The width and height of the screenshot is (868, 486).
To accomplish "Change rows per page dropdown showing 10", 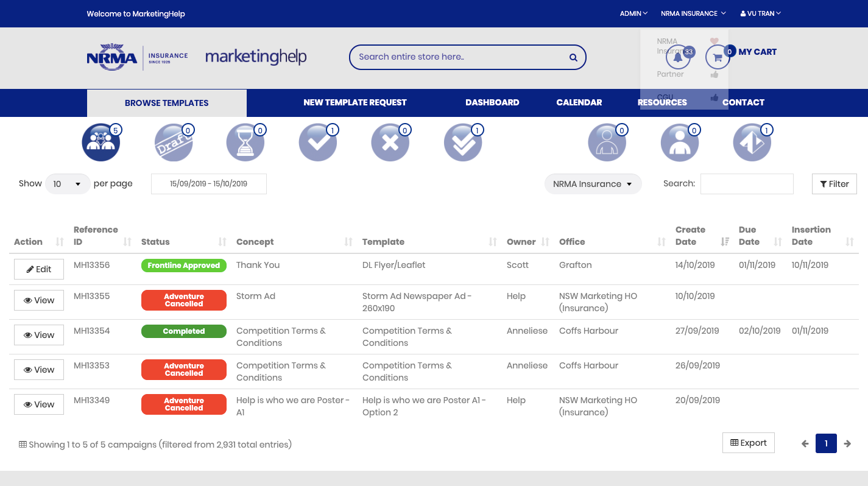I will pos(68,184).
